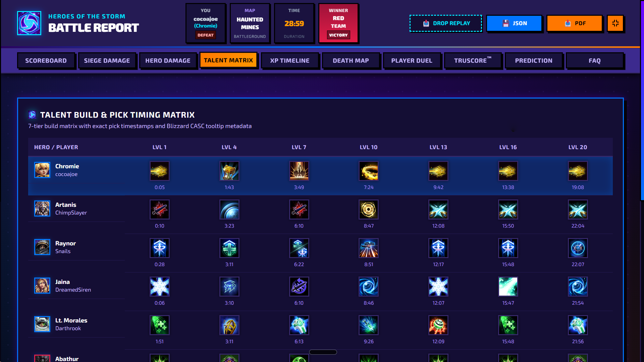644x362 pixels.
Task: Open the TruScore tab
Action: click(x=473, y=61)
